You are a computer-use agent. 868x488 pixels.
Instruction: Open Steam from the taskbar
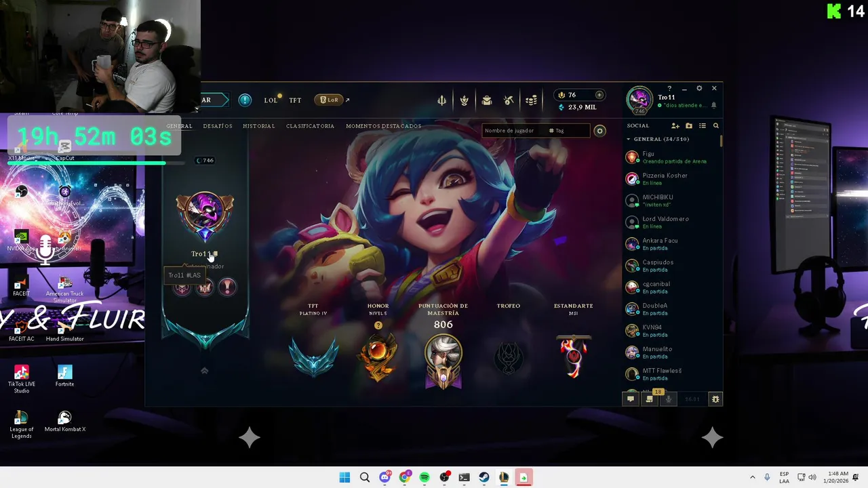484,477
